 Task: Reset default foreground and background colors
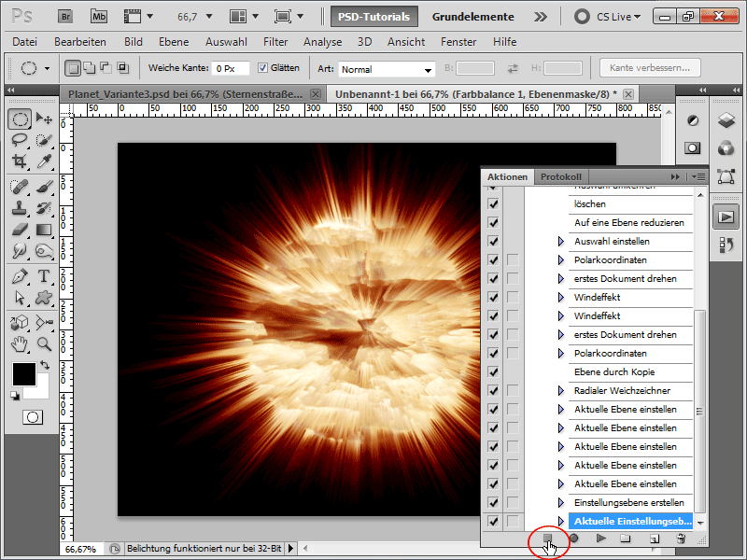pos(15,395)
